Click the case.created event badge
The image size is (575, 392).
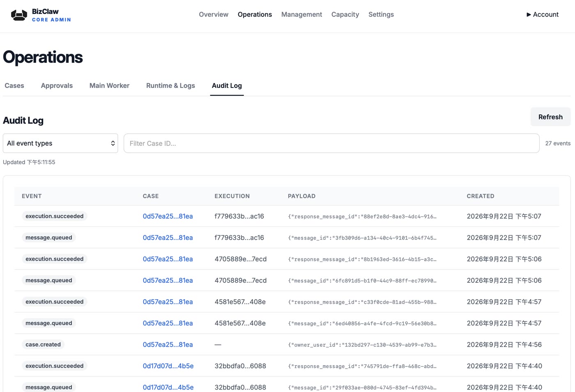43,344
